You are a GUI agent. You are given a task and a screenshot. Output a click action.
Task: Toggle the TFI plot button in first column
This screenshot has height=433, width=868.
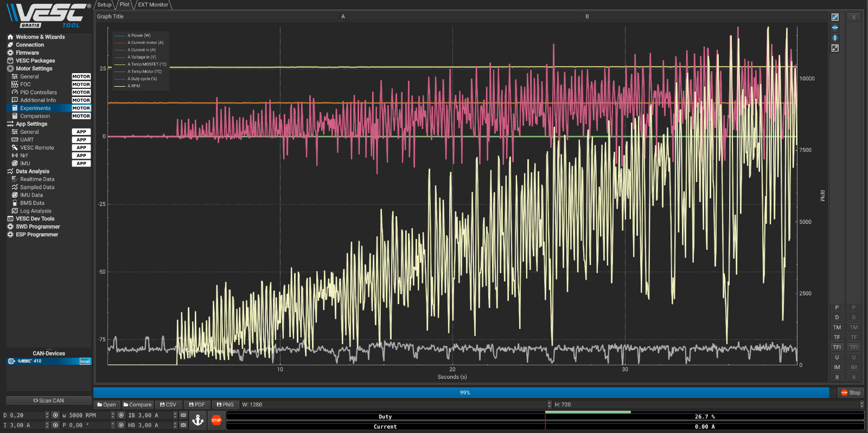837,347
